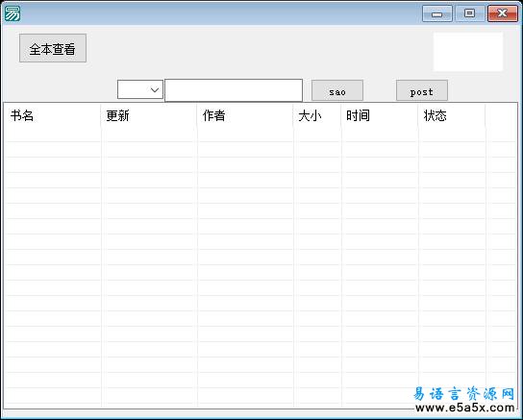Click the sao button

pyautogui.click(x=337, y=90)
